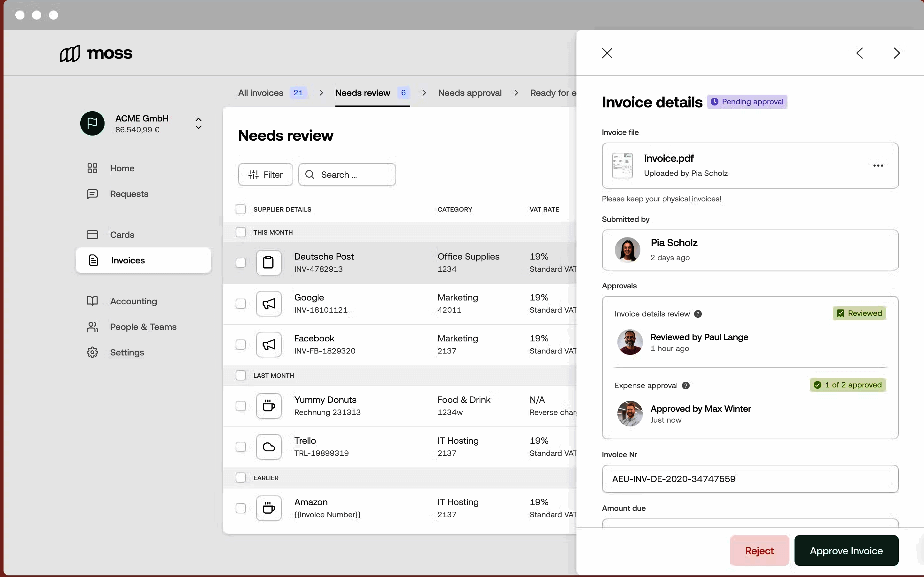Expand the ACME GmbH account switcher
Viewport: 924px width, 577px height.
[x=199, y=123]
